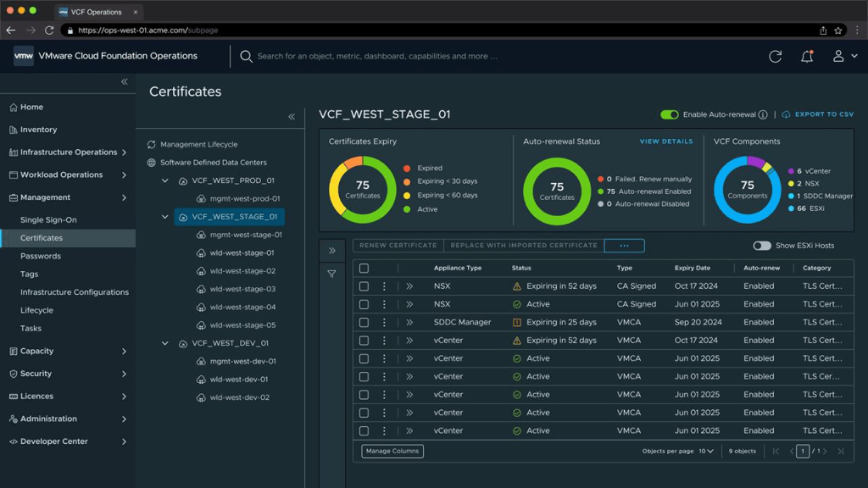Expand the Infrastructure Operations menu
Screen dimensions: 868x488
click(124, 152)
